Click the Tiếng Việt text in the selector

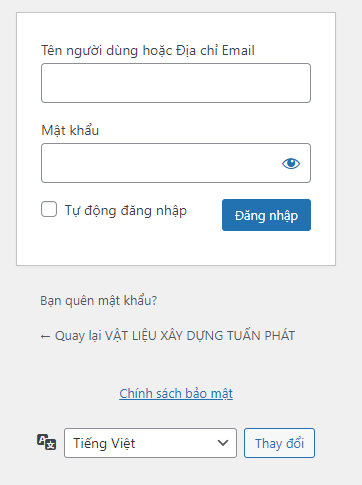[x=104, y=443]
